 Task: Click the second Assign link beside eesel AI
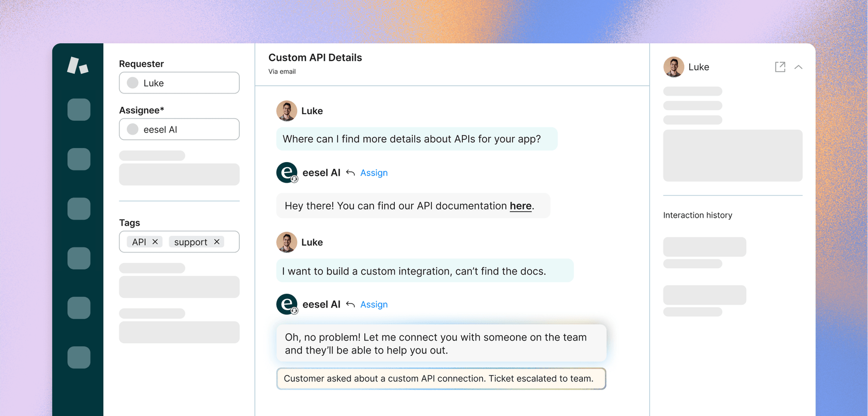tap(374, 305)
